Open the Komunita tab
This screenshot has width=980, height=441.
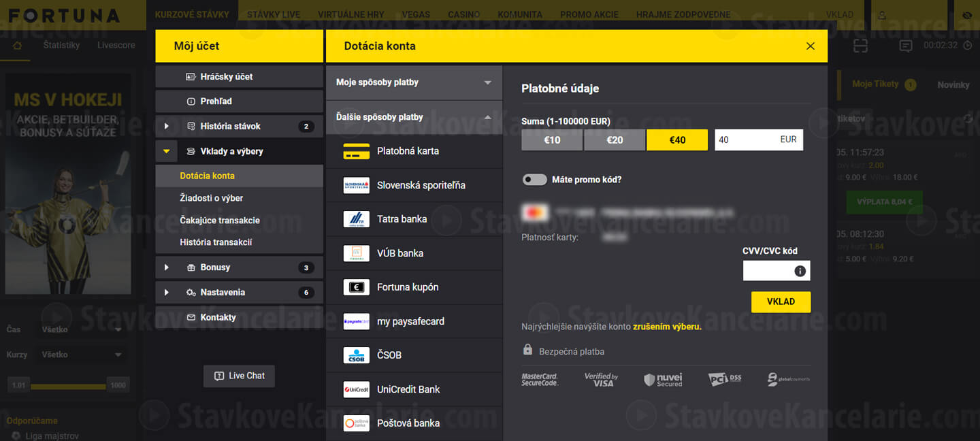pyautogui.click(x=520, y=14)
